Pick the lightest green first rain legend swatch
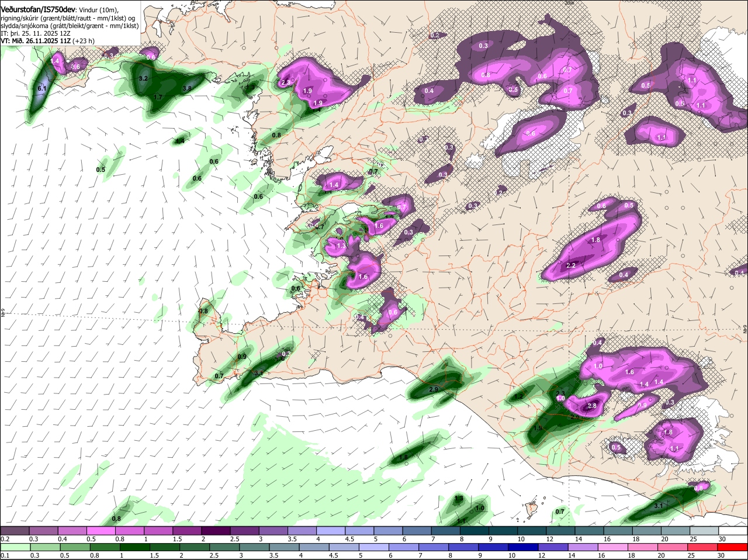 point(15,547)
